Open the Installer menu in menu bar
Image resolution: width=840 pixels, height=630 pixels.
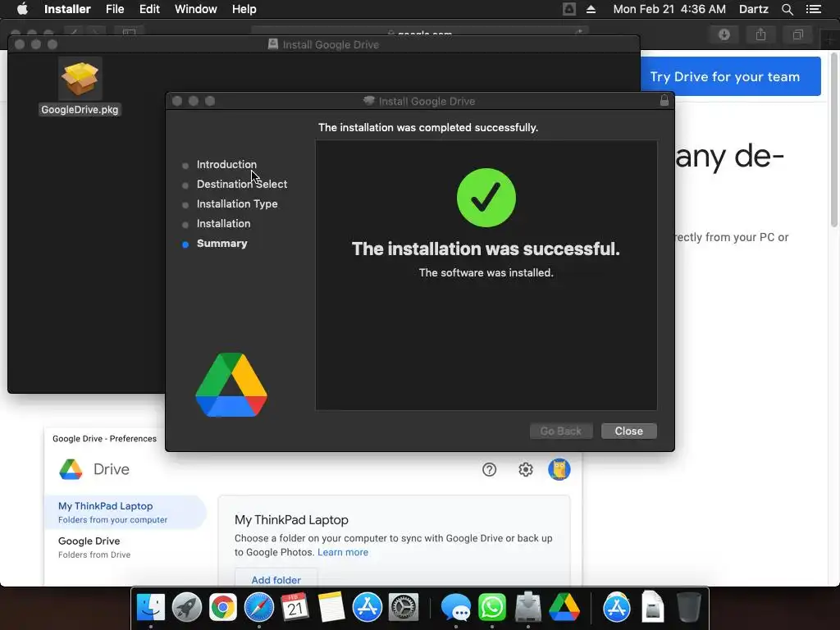tap(67, 9)
